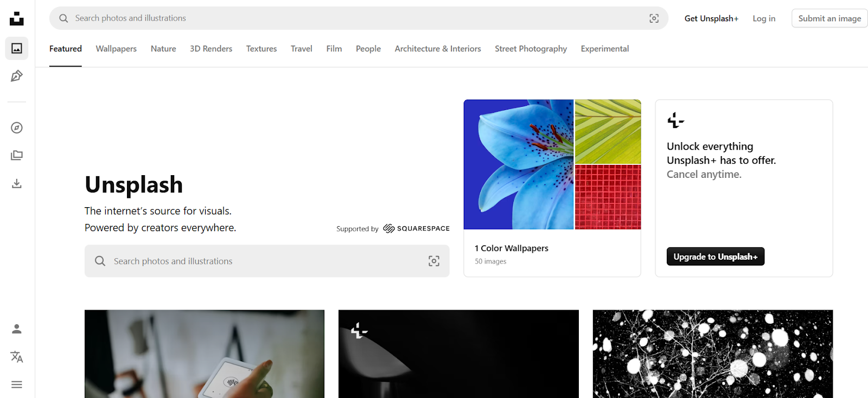Open the red tiles thumbnail
The image size is (868, 398).
click(x=608, y=197)
